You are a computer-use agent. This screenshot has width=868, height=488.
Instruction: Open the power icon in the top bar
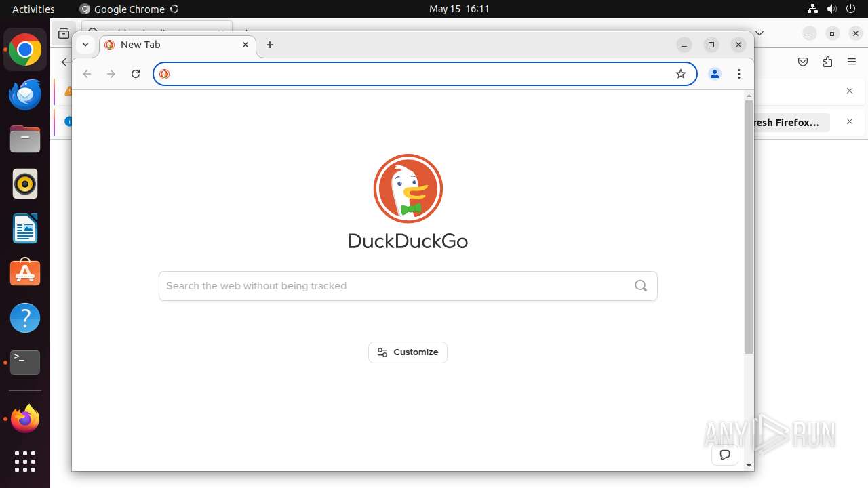click(851, 9)
